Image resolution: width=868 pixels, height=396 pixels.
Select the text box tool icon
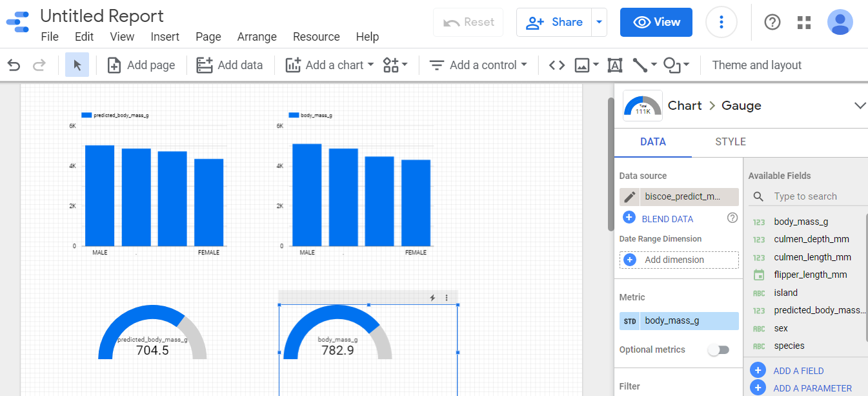point(615,65)
